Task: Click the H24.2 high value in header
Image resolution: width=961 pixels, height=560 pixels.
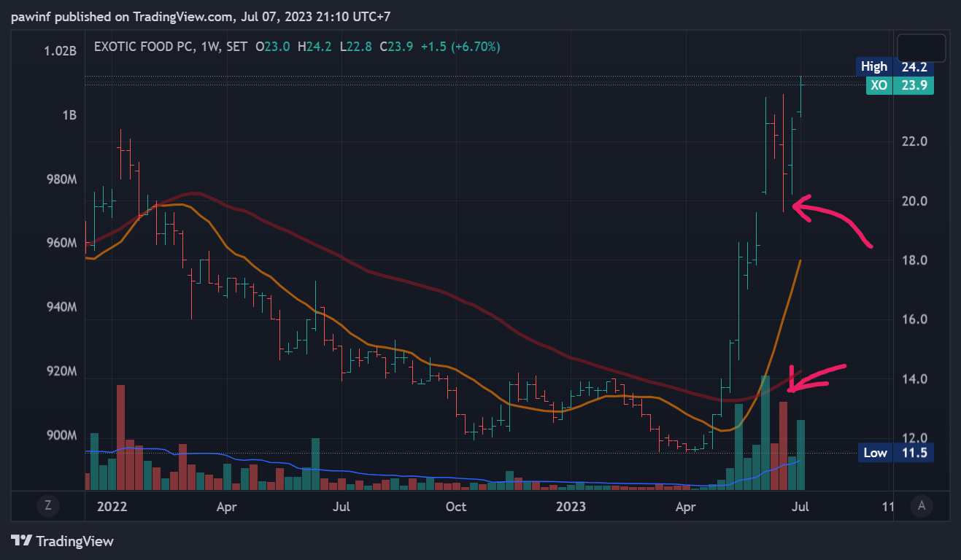Action: tap(314, 47)
